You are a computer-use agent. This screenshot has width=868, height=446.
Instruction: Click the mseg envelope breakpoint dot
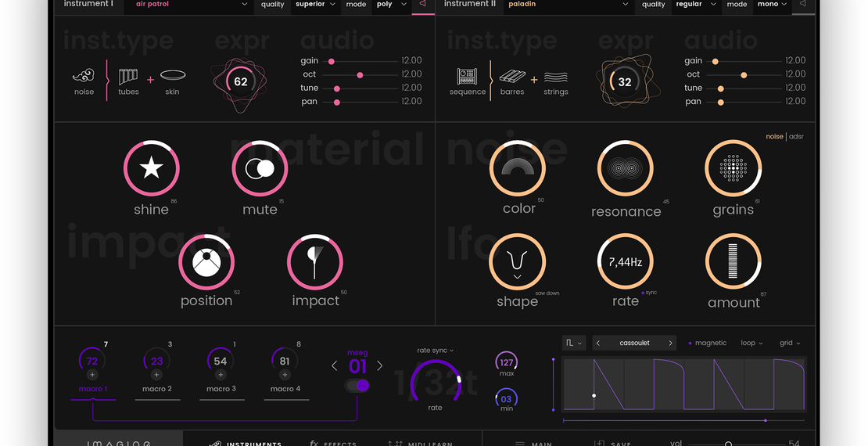[x=594, y=396]
